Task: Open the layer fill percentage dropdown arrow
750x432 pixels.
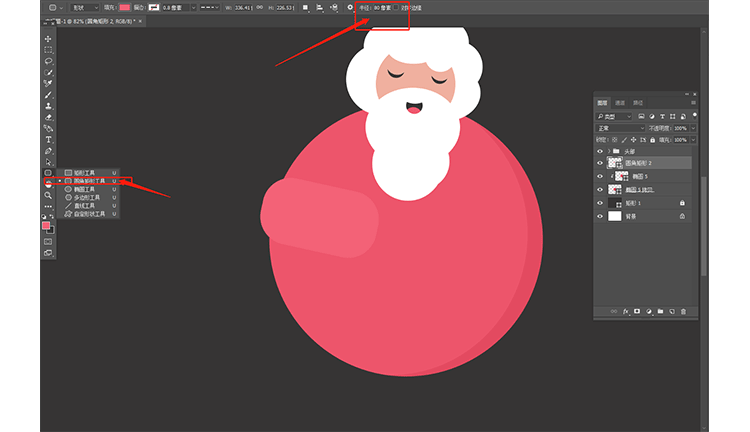Action: [x=693, y=140]
